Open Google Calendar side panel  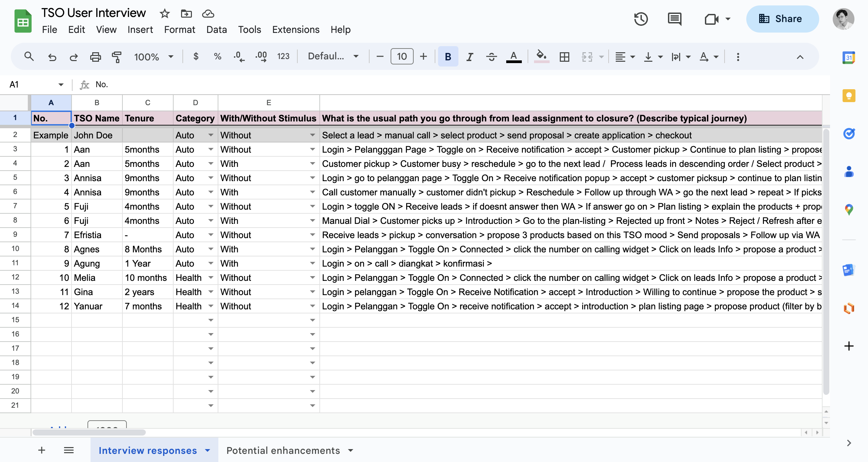[x=849, y=58]
